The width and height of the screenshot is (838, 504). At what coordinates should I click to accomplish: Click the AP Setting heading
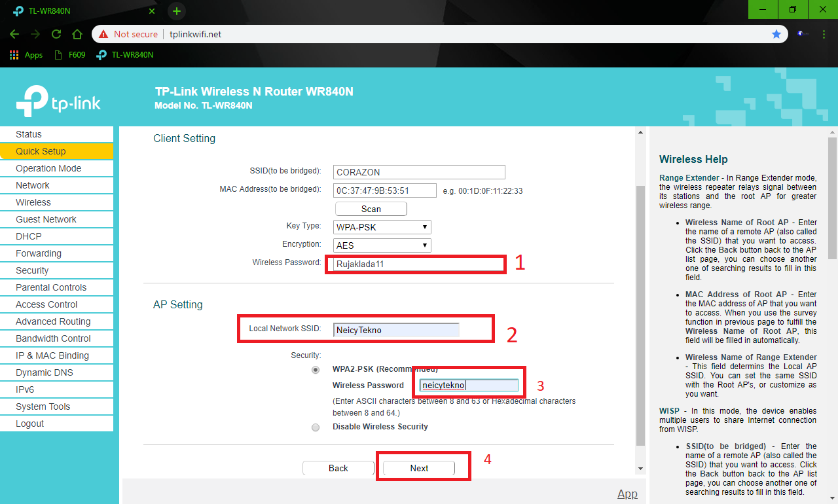pyautogui.click(x=178, y=304)
